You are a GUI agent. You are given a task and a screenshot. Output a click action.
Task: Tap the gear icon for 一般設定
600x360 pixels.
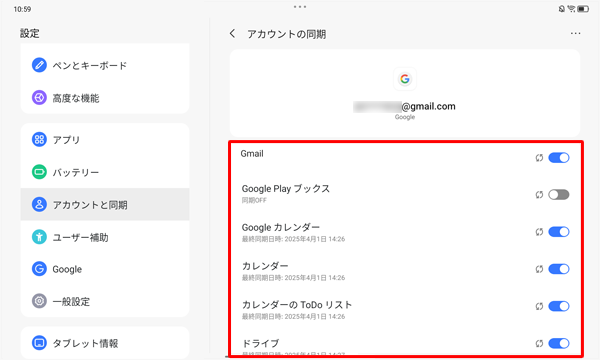[39, 301]
